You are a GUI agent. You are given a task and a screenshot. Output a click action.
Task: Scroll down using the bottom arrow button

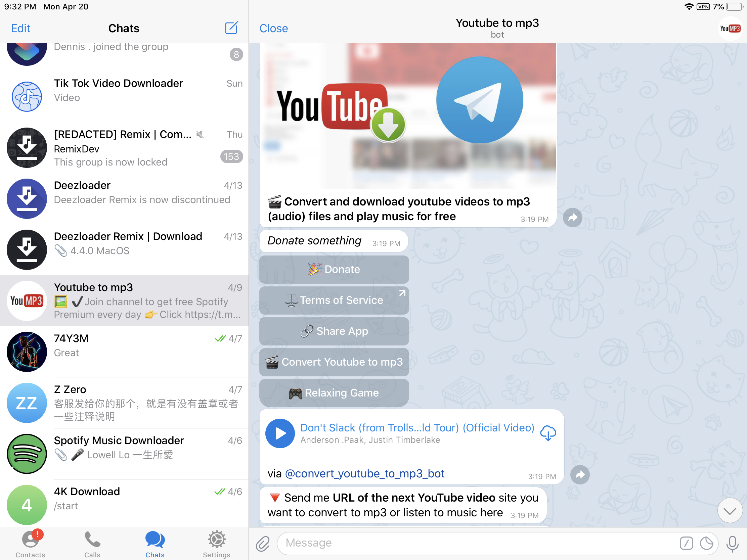[x=729, y=511]
